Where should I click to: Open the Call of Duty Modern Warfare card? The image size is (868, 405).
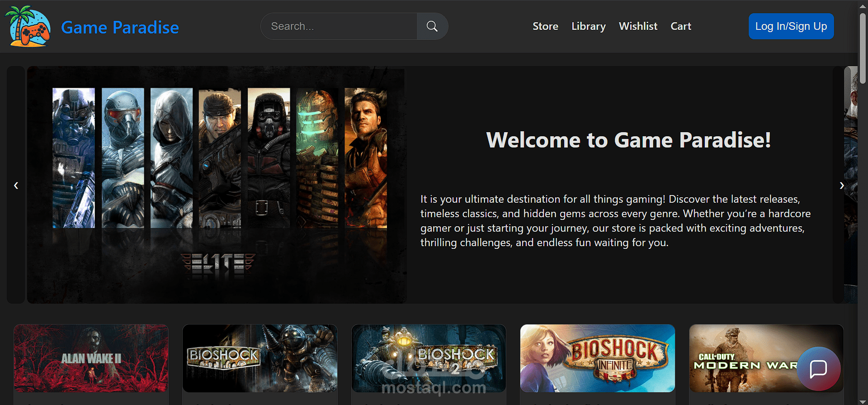766,358
